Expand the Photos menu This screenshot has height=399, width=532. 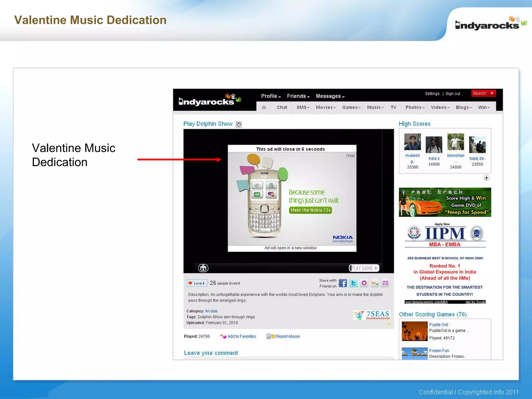pos(415,107)
